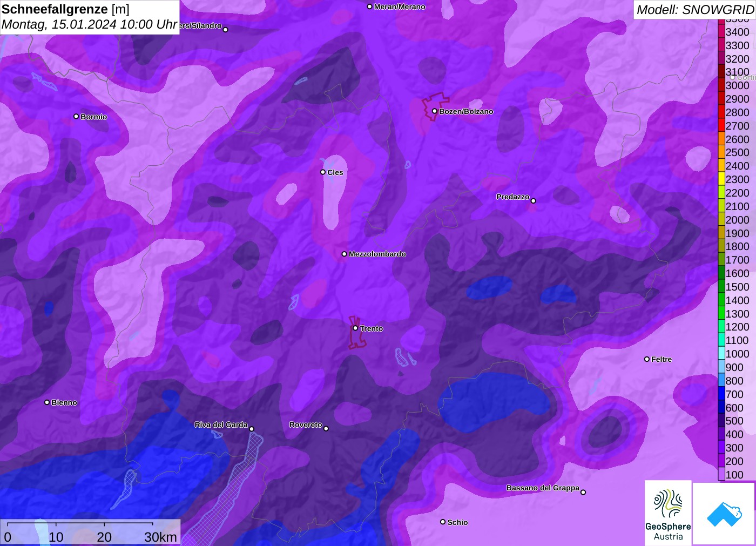Select the Cles location marker

(x=323, y=172)
